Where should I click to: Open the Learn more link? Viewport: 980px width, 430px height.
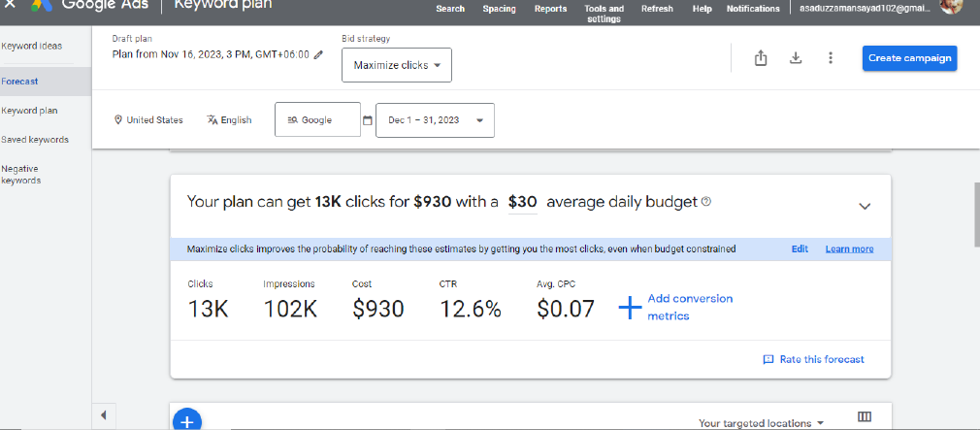pyautogui.click(x=849, y=248)
